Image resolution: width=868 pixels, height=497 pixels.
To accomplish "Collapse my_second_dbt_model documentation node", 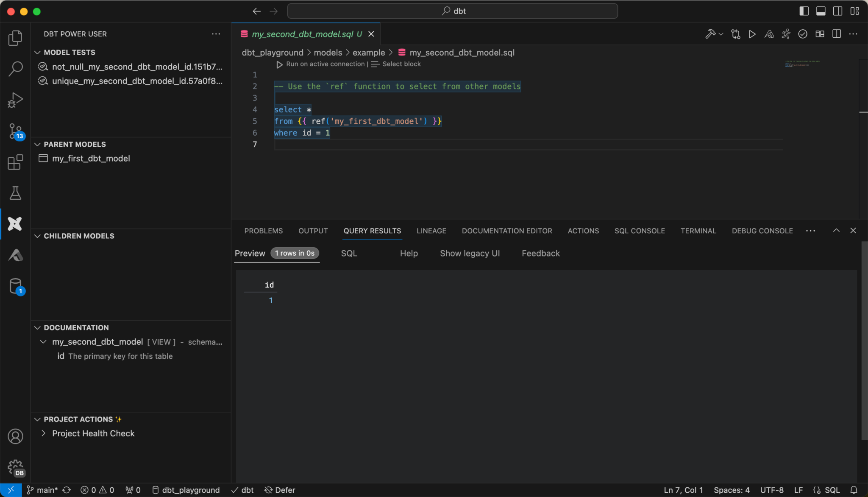I will coord(43,342).
